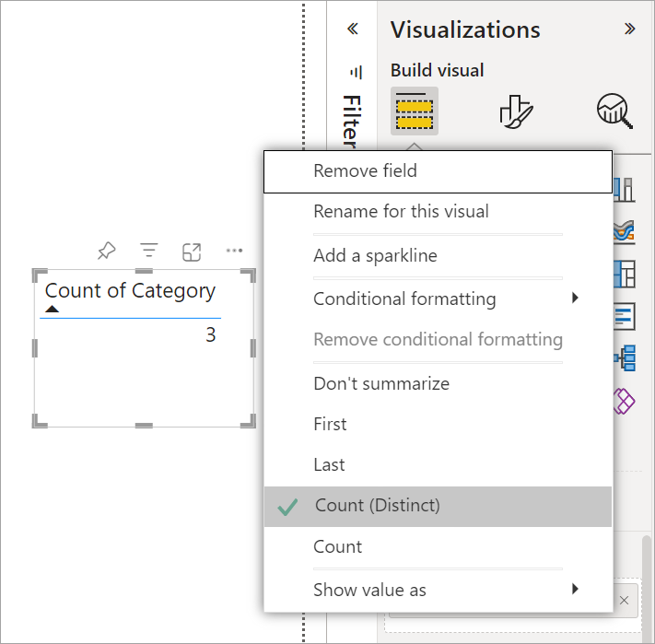Open the Format visual paintbrush tab
Viewport: 655px width, 644px height.
(x=517, y=111)
